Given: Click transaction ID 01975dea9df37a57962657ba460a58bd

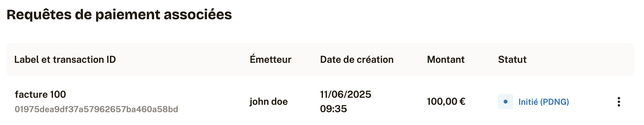Looking at the screenshot, I should pyautogui.click(x=97, y=109).
